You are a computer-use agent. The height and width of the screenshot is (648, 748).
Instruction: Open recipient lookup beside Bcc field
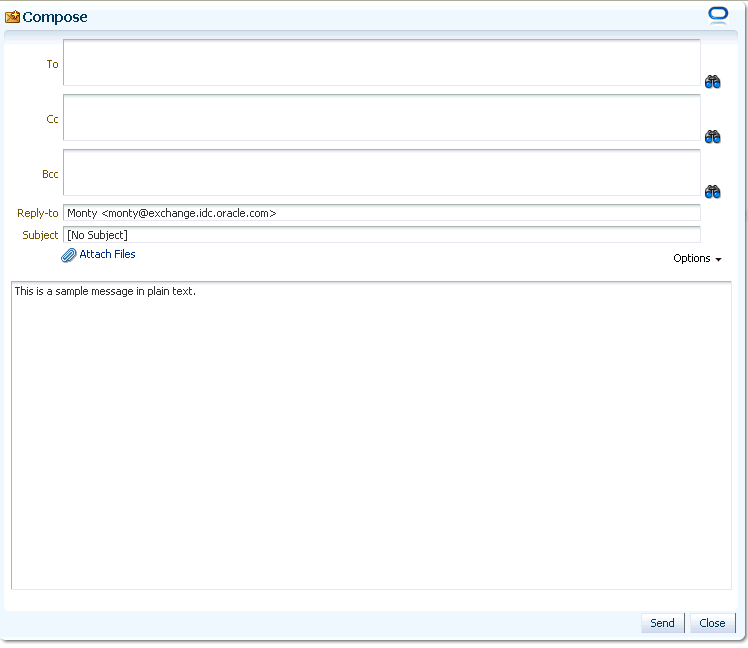(712, 191)
